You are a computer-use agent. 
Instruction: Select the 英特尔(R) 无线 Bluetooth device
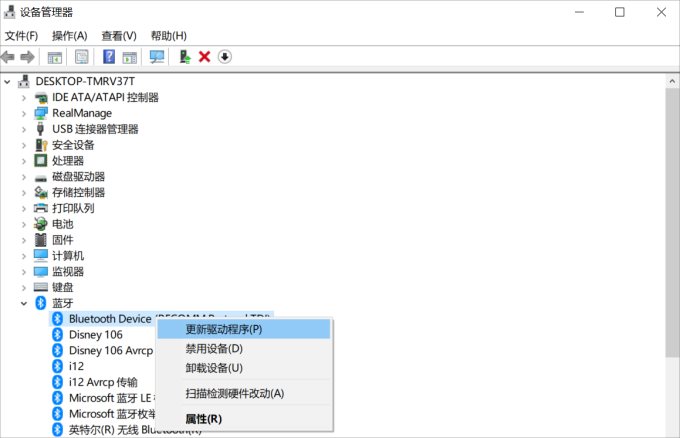coord(112,430)
